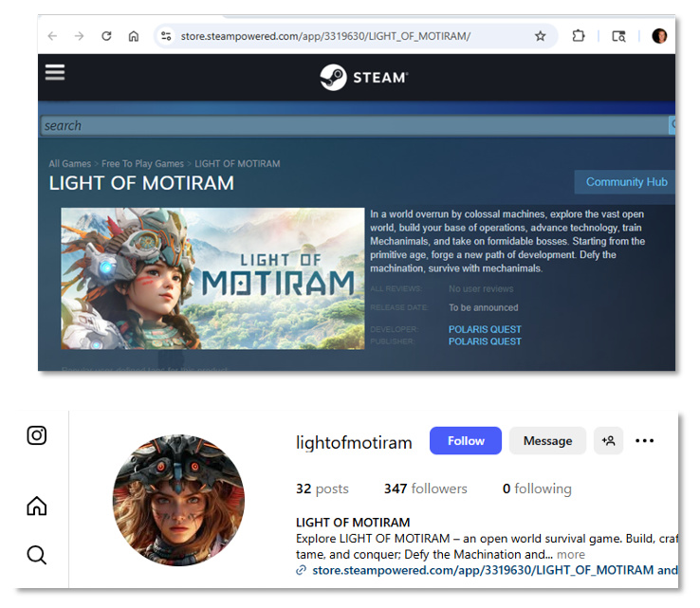Open All Games breadcrumb link

[x=69, y=164]
